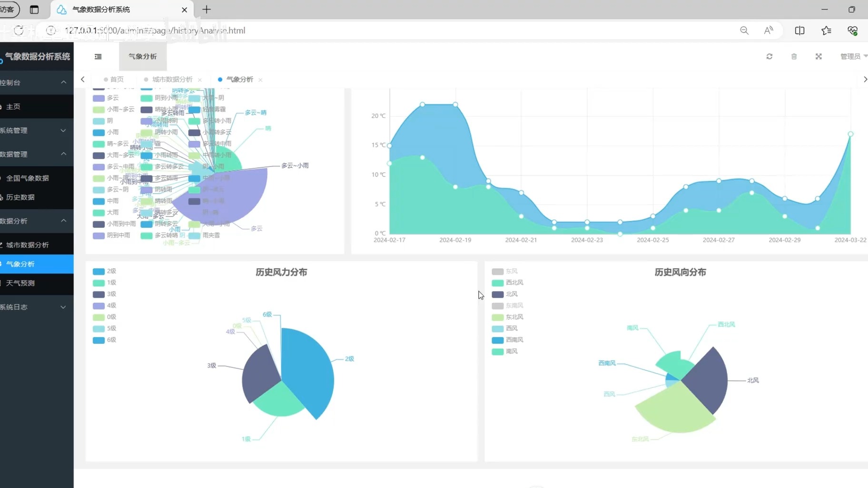Screen dimensions: 868x488
Task: Toggle the 北风 wind direction legend
Action: tap(504, 294)
